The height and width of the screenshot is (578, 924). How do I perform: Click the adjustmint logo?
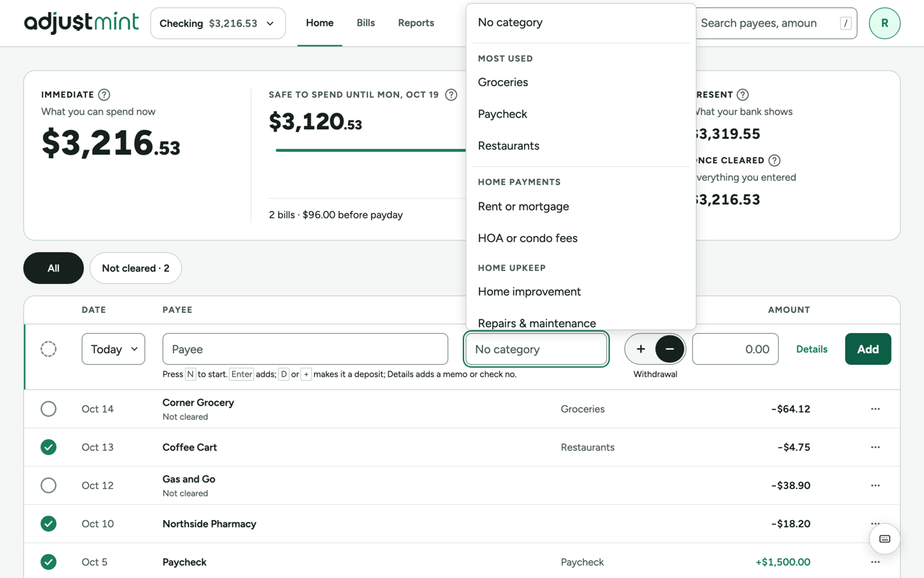(81, 23)
